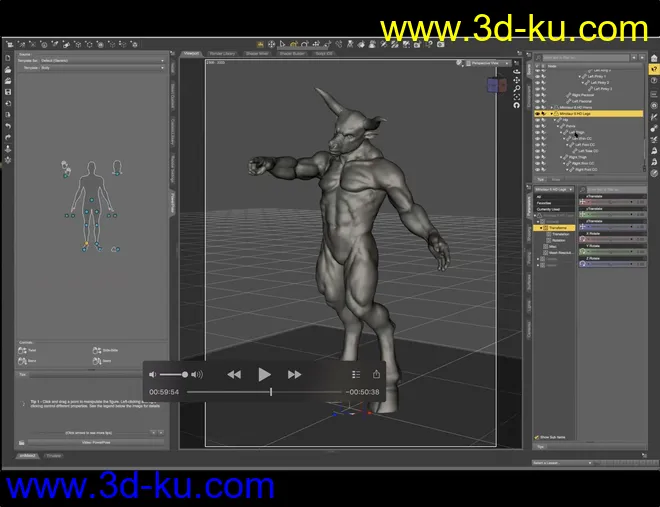This screenshot has width=660, height=507.
Task: Fast-forward the video playback
Action: click(294, 374)
